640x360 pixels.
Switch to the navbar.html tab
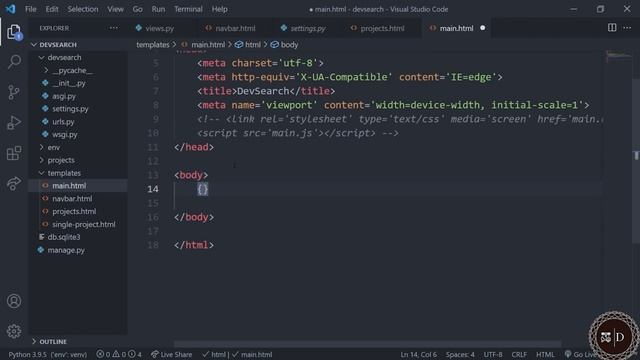click(x=235, y=28)
